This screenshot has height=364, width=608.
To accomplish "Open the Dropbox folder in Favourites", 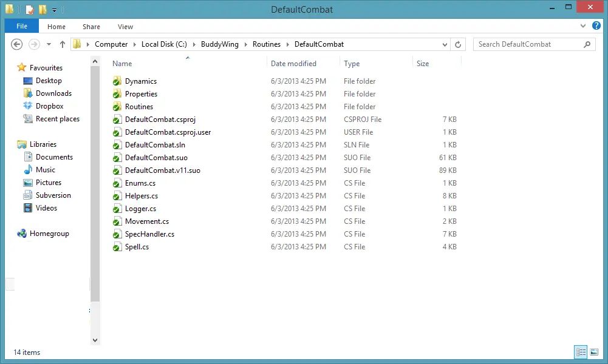I will click(x=49, y=106).
